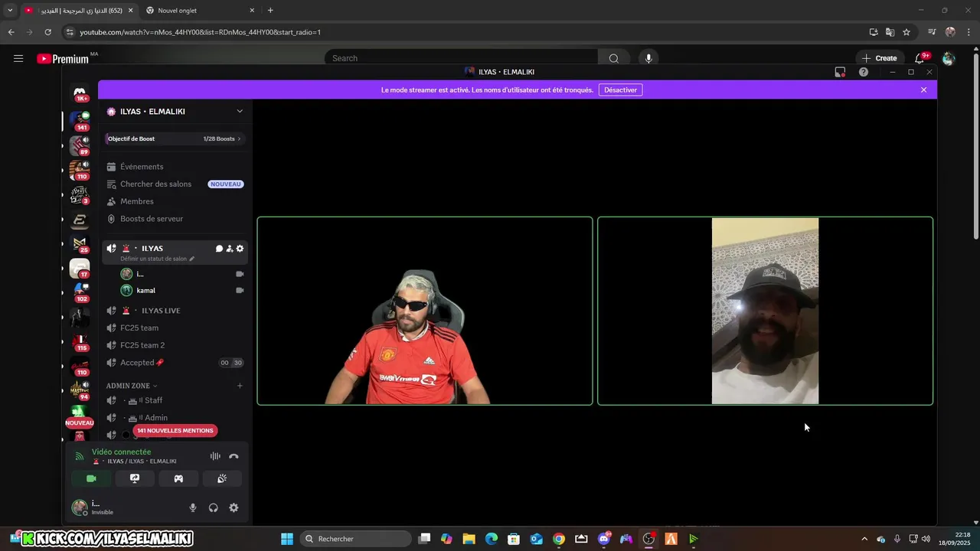Viewport: 980px width, 551px height.
Task: Open settings gear of ILYAS voice channel
Action: click(x=240, y=249)
